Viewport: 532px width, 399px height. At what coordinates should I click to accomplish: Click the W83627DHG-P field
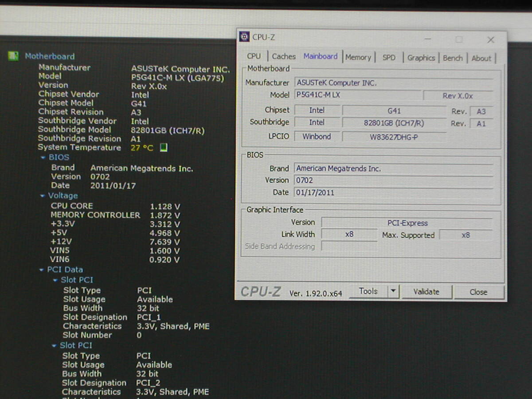394,137
